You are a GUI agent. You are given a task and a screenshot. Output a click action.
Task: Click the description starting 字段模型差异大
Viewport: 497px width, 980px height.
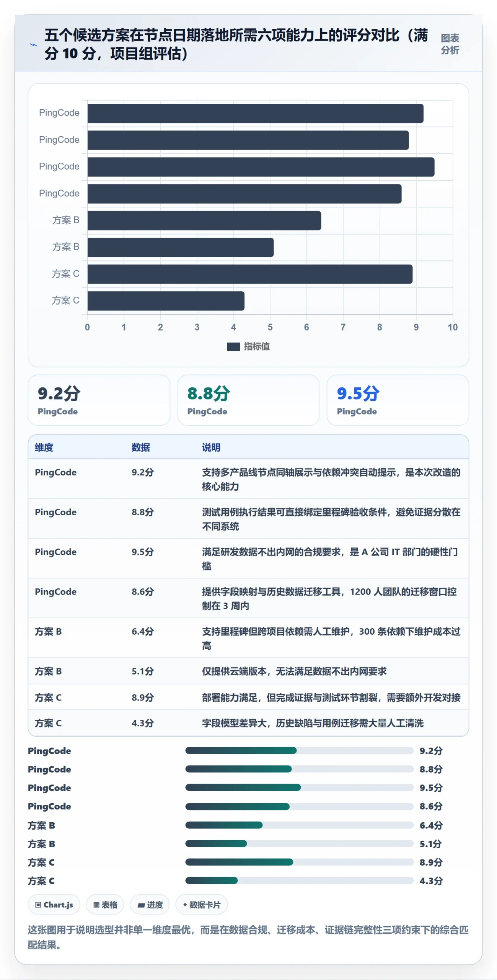(313, 723)
